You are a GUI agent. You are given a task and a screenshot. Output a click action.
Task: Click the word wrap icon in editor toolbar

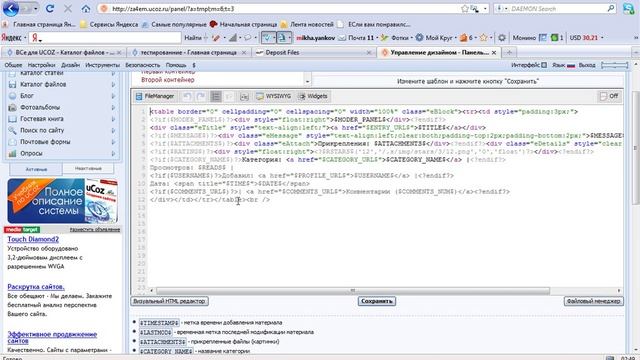coord(229,96)
